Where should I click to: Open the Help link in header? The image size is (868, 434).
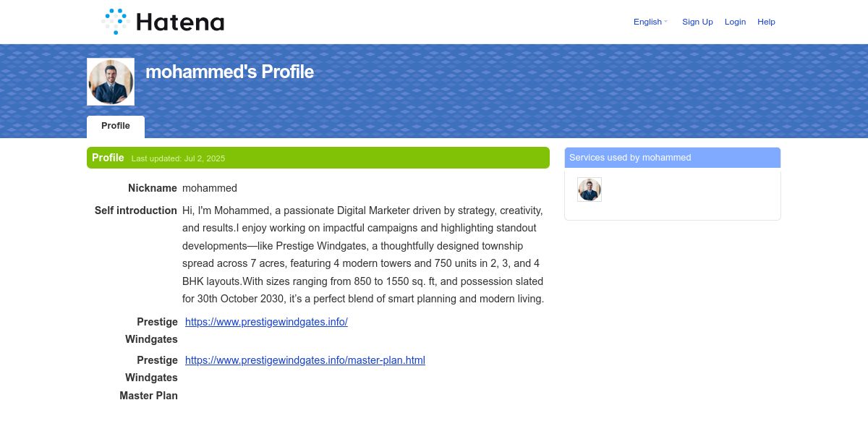pos(766,22)
